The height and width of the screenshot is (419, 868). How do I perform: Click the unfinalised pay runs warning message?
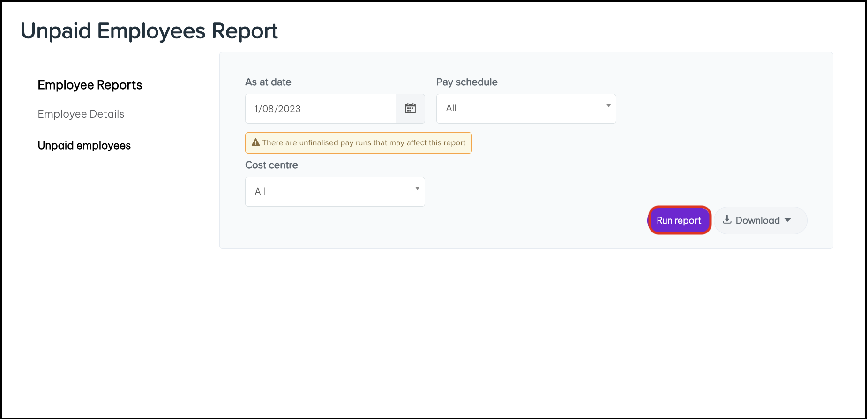(359, 143)
